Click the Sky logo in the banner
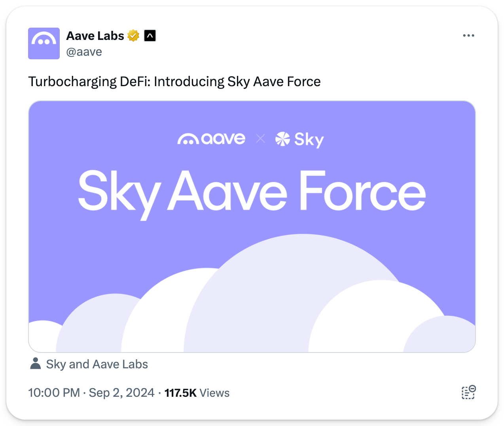Image resolution: width=504 pixels, height=426 pixels. (x=299, y=139)
